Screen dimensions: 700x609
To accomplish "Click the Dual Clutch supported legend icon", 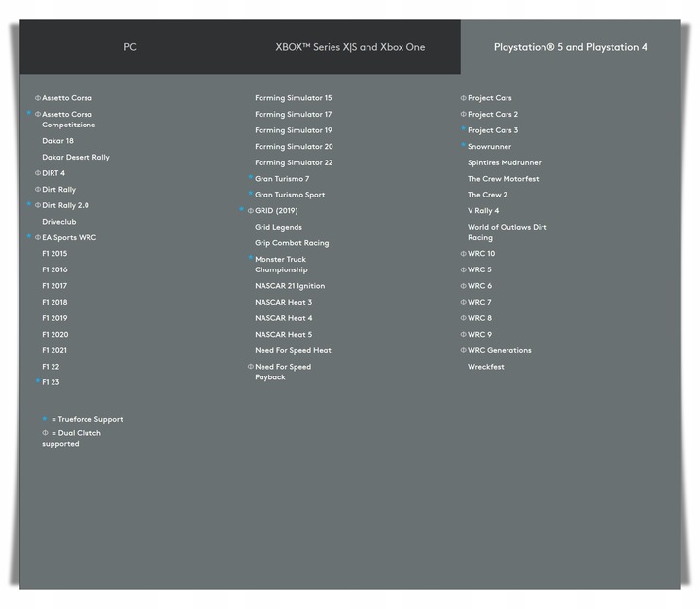I will (45, 433).
